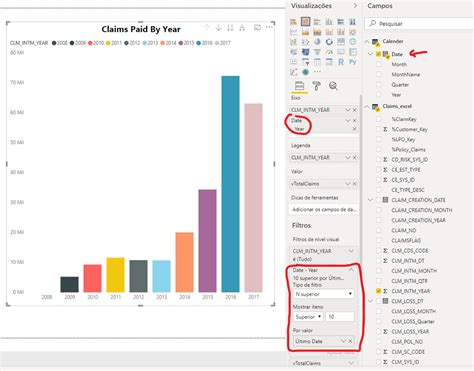Choose the slicer visualization with funnel icon
Screen dimensions: 474x371
(x=305, y=62)
